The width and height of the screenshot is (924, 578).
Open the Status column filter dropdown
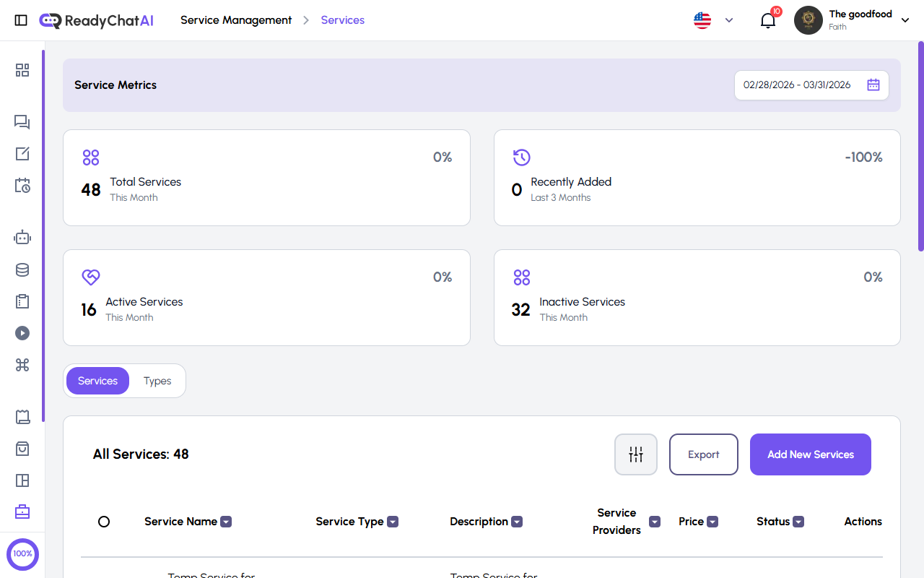point(798,521)
